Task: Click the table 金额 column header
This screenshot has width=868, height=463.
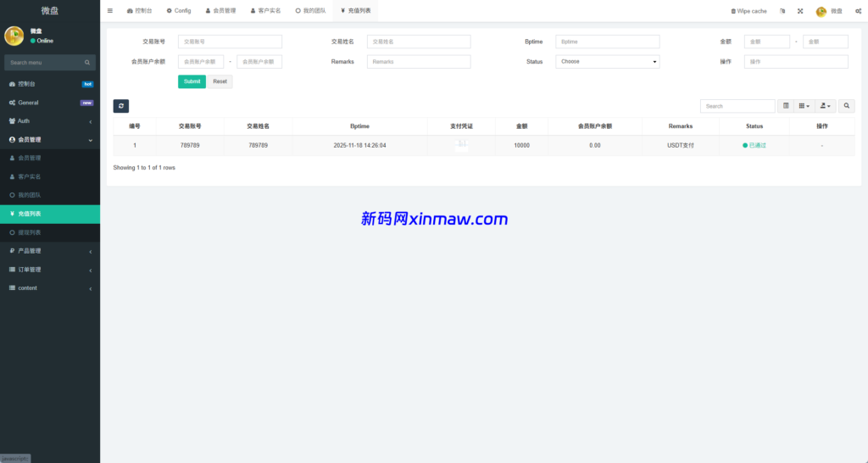Action: (521, 126)
